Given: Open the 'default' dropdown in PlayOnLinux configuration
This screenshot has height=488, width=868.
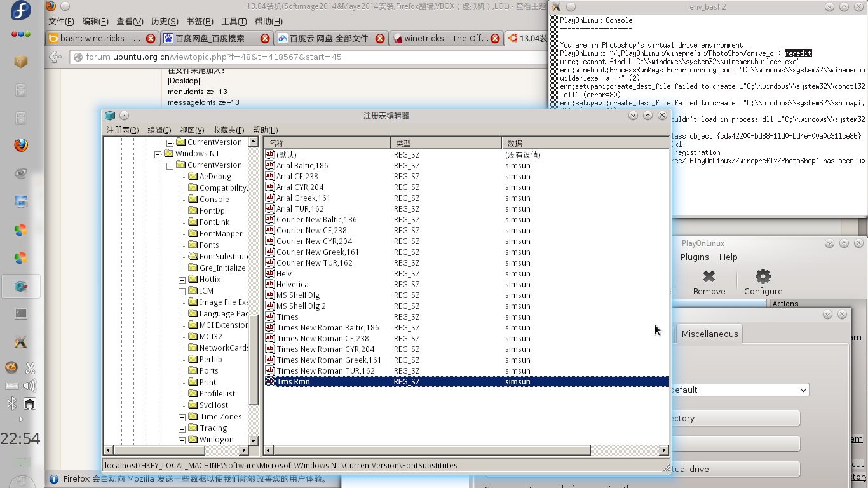Looking at the screenshot, I should click(740, 390).
